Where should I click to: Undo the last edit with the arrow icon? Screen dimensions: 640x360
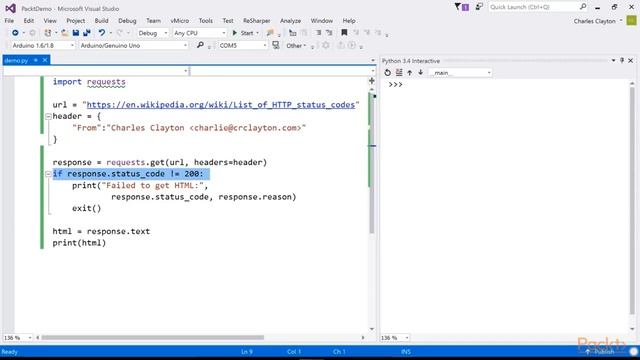click(102, 33)
